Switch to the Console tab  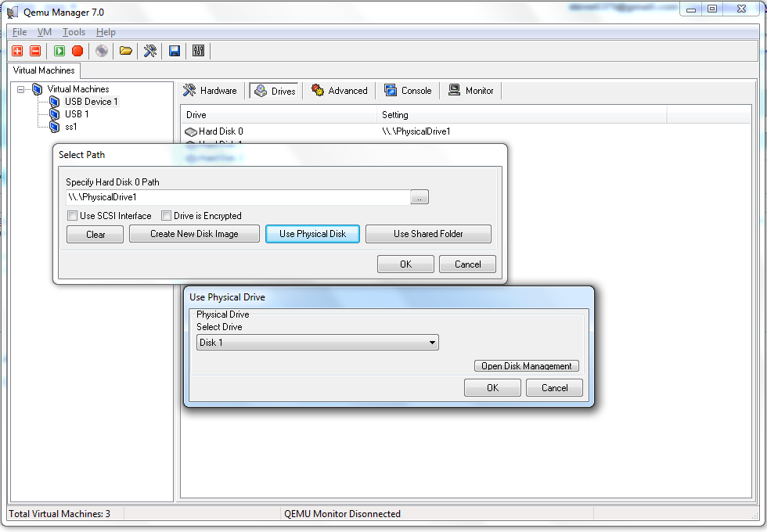click(x=408, y=91)
